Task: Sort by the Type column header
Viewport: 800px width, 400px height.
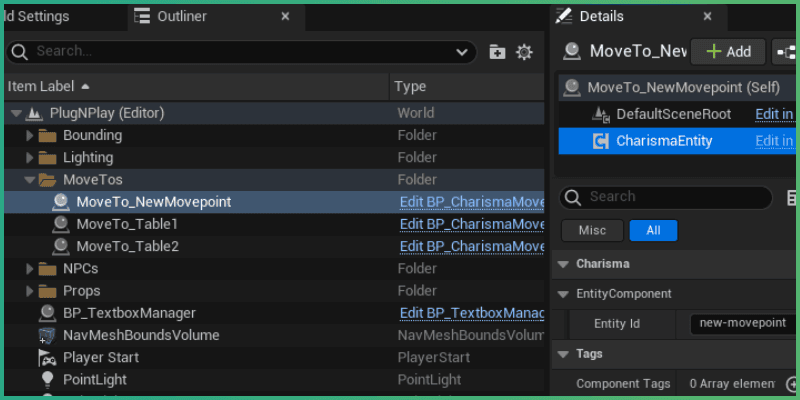Action: point(467,87)
